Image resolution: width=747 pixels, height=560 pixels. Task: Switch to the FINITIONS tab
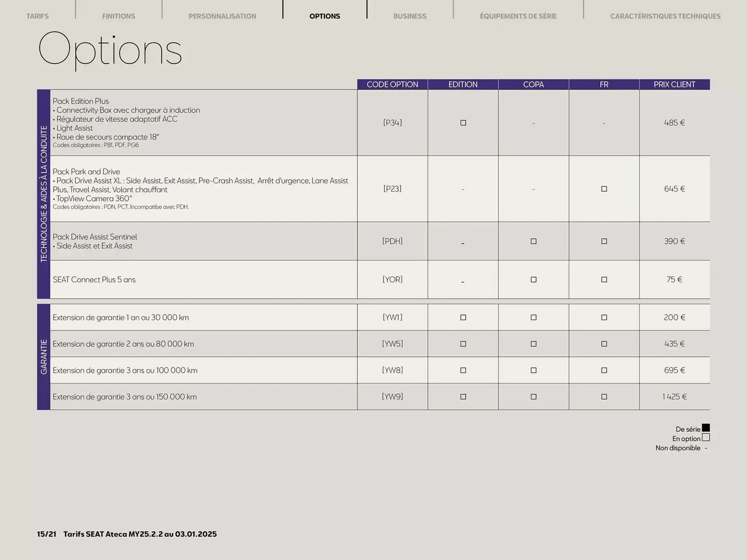point(119,16)
